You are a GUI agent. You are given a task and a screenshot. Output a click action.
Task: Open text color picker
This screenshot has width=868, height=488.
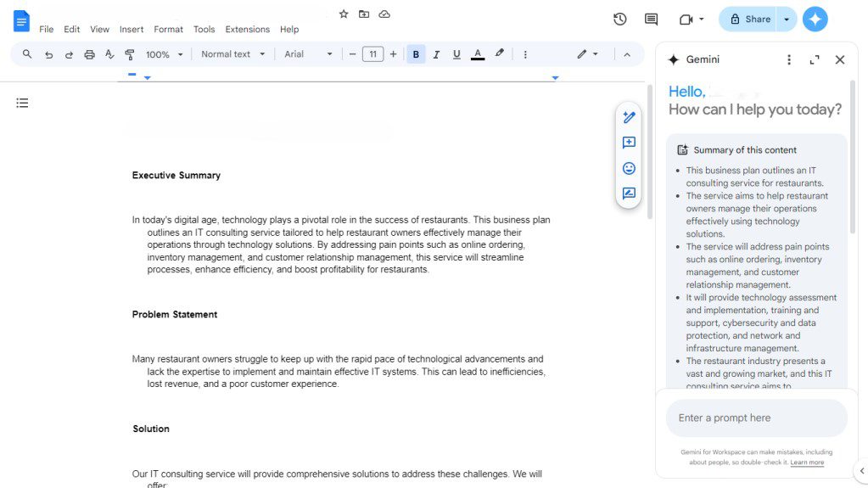tap(477, 54)
